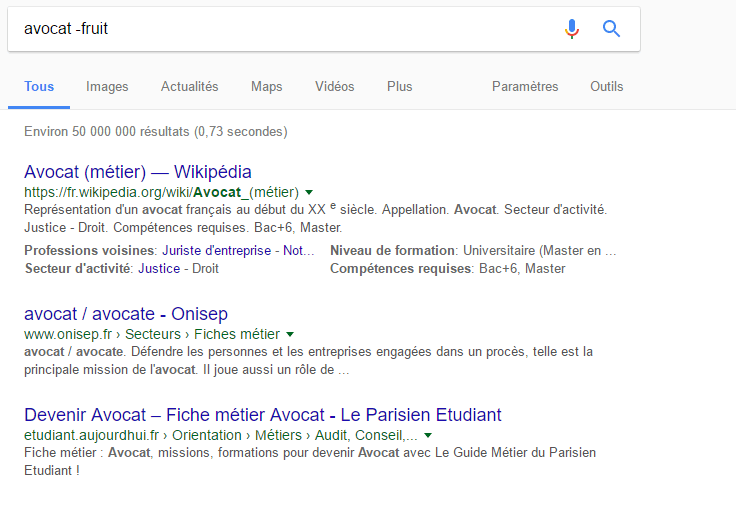736x516 pixels.
Task: Open the 'avocat / avocate - Onisep' result
Action: [126, 314]
